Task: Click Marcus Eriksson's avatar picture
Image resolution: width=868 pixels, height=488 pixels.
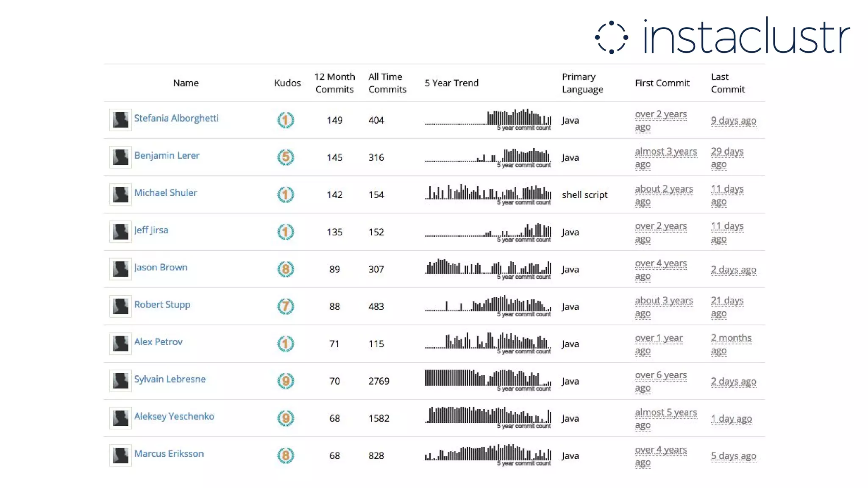Action: [x=120, y=455]
